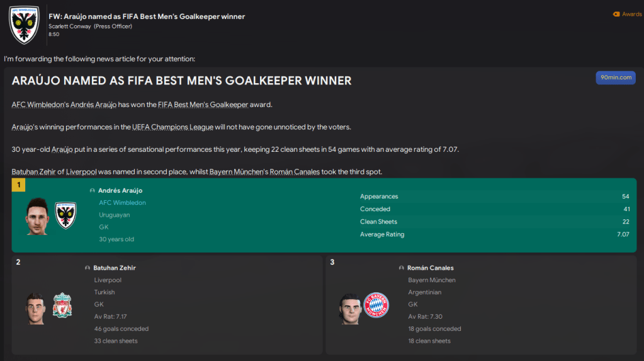Open Román Canales's face portrait

[x=350, y=307]
